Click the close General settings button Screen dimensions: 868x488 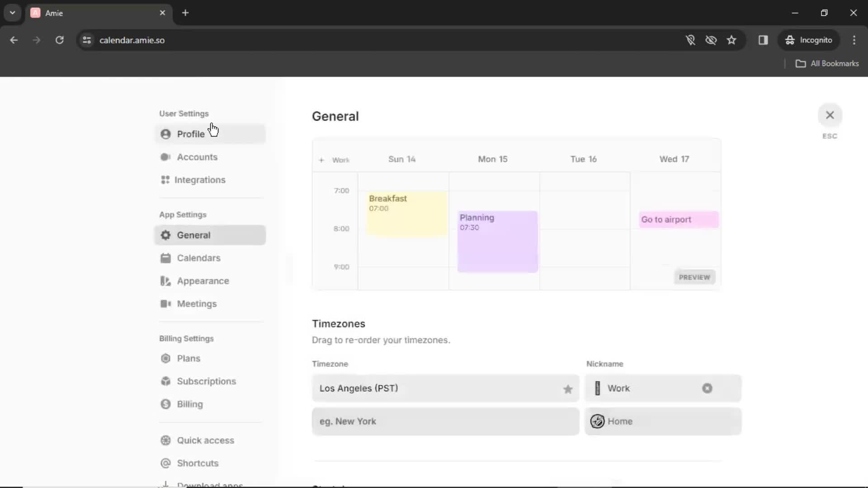pyautogui.click(x=830, y=114)
